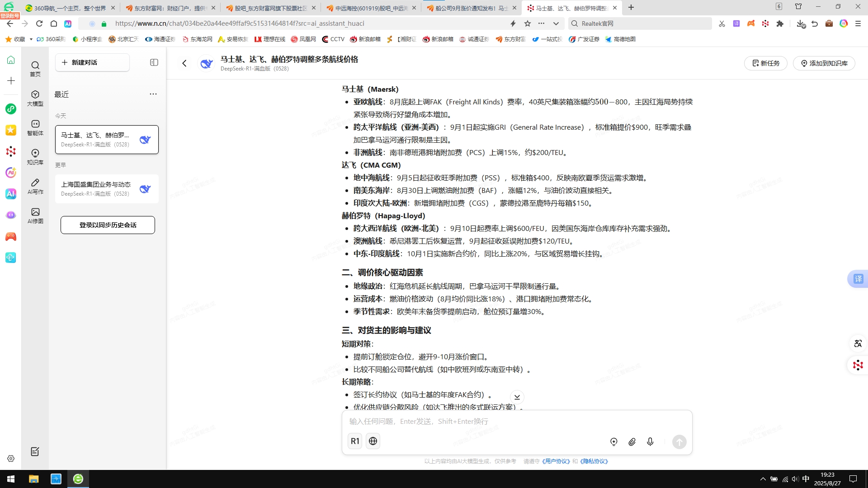868x488 pixels.
Task: Click 登录以同步历史会话 button
Action: point(108,225)
